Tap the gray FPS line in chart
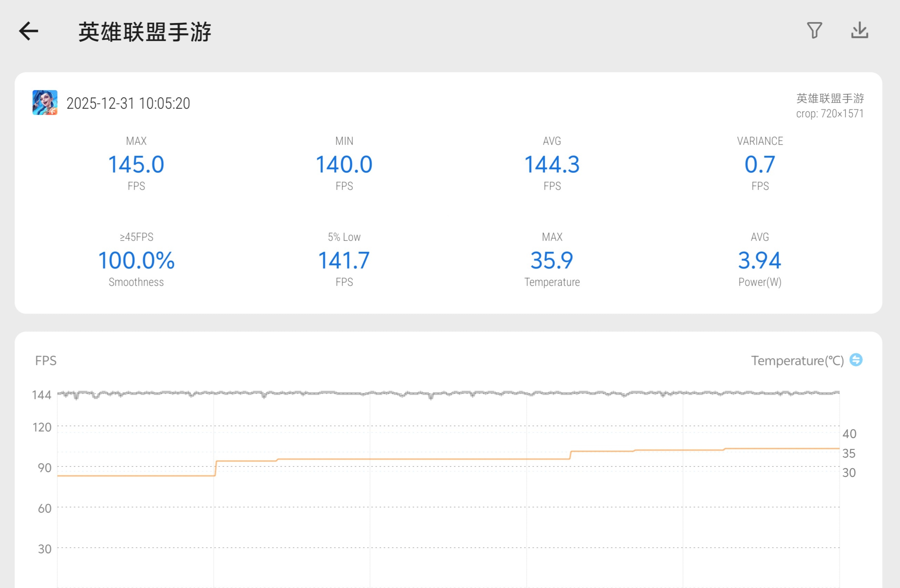The height and width of the screenshot is (588, 900). 454,393
